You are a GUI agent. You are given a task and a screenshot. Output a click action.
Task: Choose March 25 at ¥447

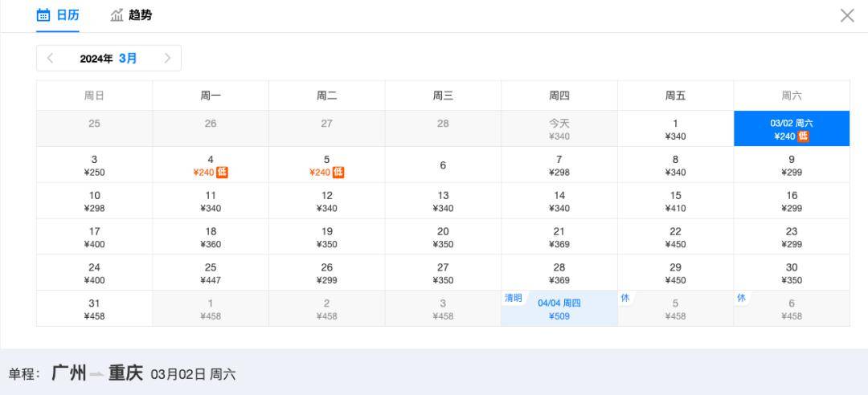pos(211,273)
